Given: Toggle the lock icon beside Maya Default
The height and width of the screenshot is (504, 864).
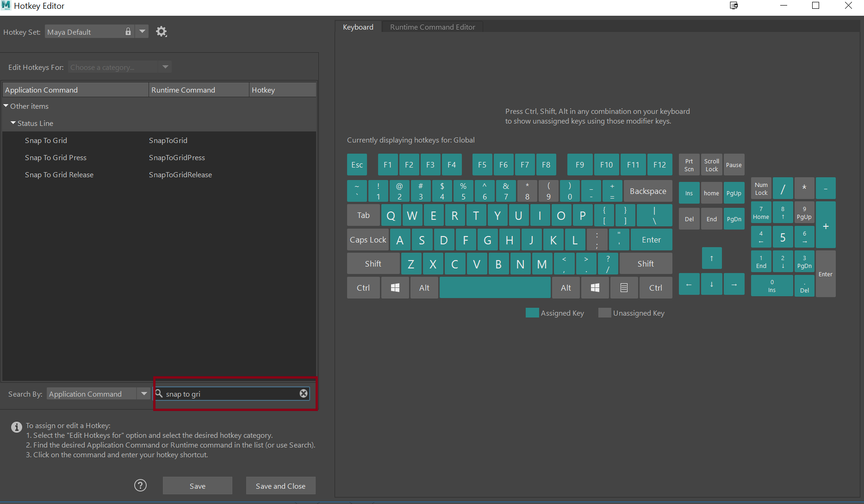Looking at the screenshot, I should tap(128, 31).
